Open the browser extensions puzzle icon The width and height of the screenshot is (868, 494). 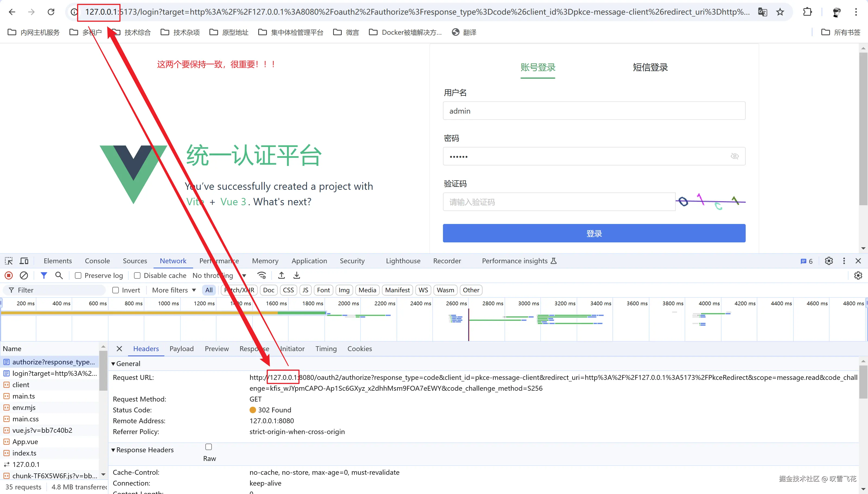[x=808, y=12]
